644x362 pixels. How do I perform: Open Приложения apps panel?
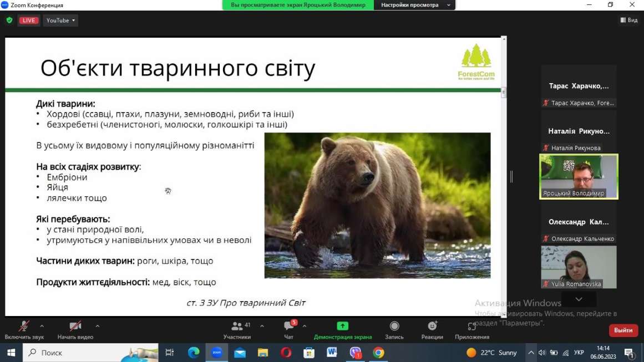(x=472, y=330)
